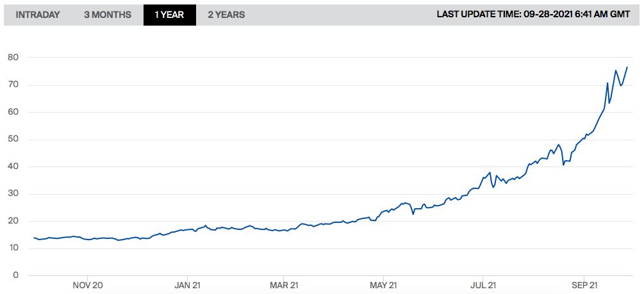
Task: Click the 70 y-axis value label
Action: (13, 85)
